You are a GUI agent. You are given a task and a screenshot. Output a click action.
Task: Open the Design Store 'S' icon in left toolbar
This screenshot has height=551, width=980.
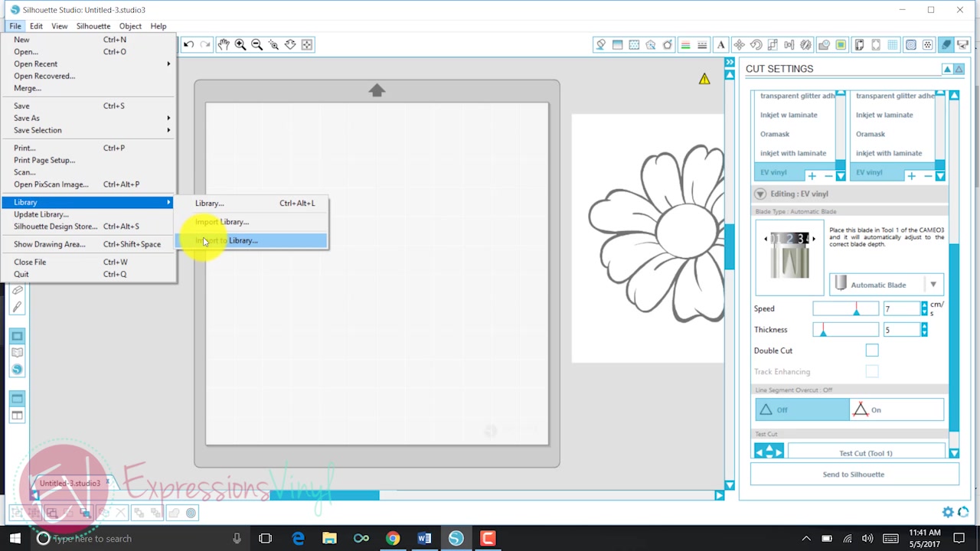click(x=17, y=369)
